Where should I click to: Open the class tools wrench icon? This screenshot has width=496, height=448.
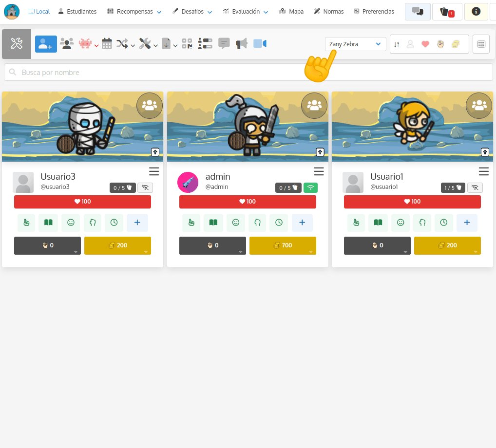[144, 43]
